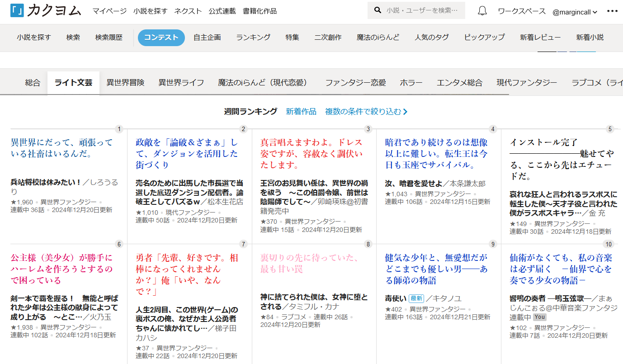623x364 pixels.
Task: Open マイページ from top menu
Action: coord(109,11)
